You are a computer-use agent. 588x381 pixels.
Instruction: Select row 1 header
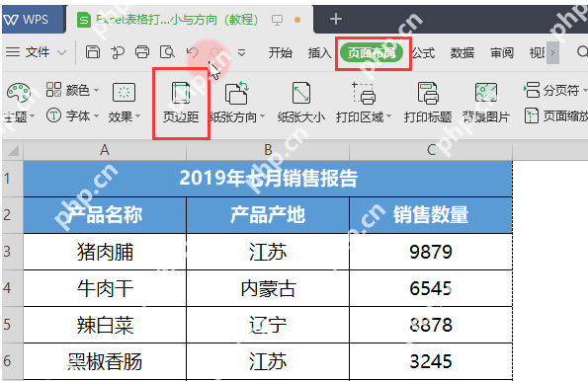pos(13,179)
